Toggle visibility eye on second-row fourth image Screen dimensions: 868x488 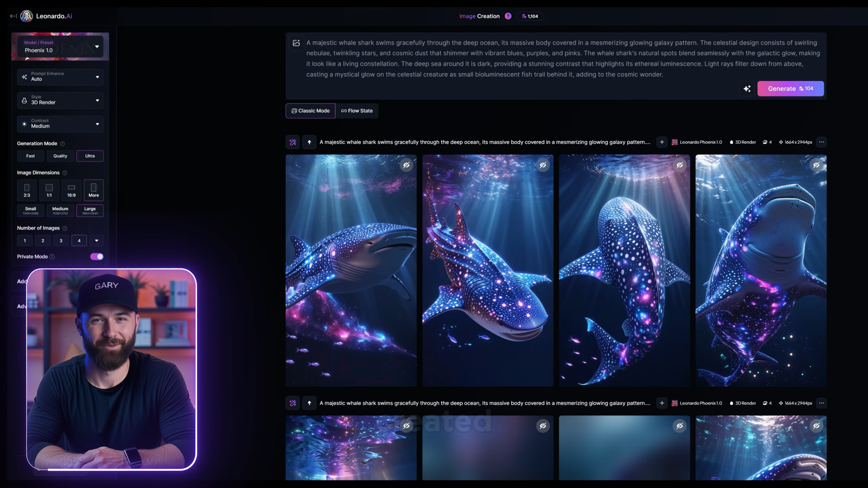(x=816, y=426)
